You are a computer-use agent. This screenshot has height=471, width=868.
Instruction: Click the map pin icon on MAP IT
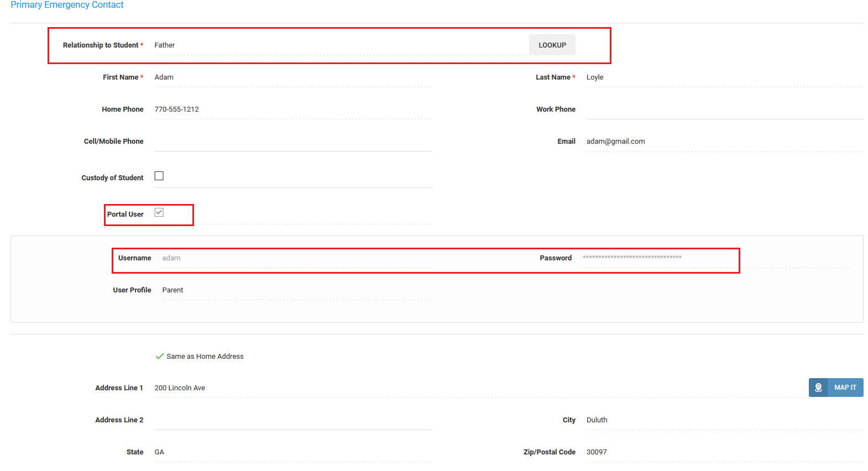818,388
